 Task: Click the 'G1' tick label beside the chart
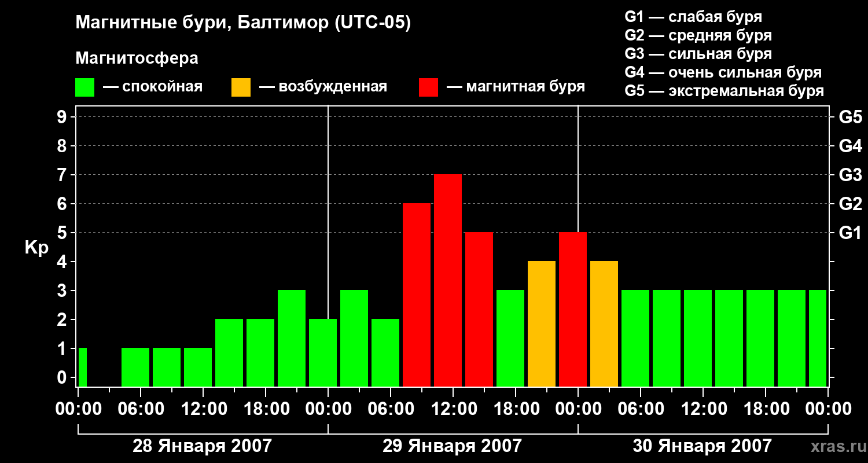pyautogui.click(x=850, y=233)
